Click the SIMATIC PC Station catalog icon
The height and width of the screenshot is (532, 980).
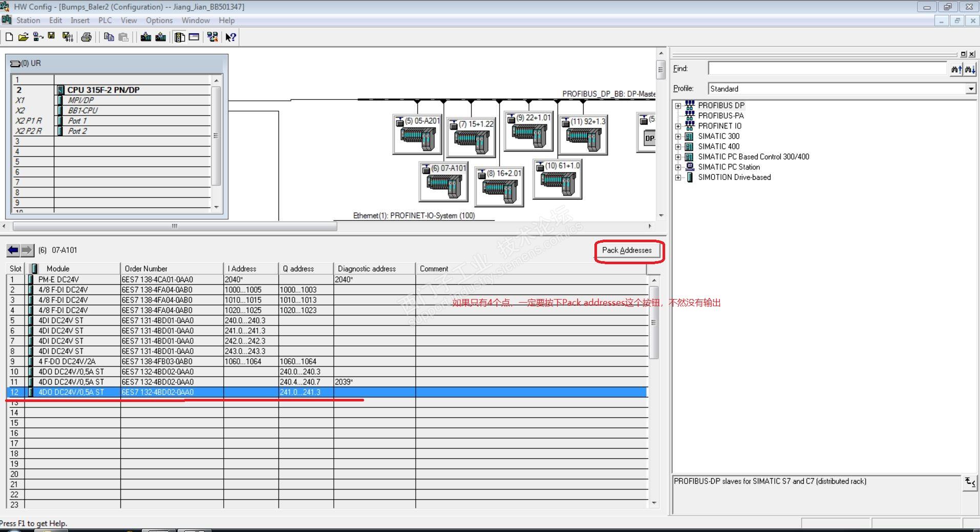[690, 167]
